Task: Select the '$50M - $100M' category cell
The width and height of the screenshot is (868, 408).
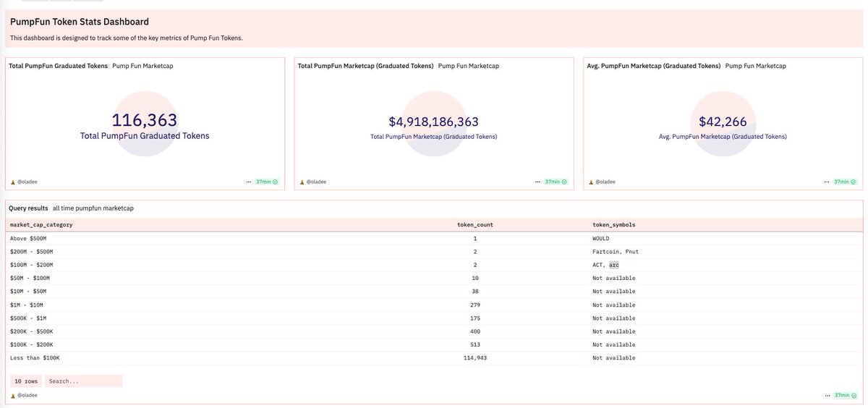Action: click(x=30, y=278)
